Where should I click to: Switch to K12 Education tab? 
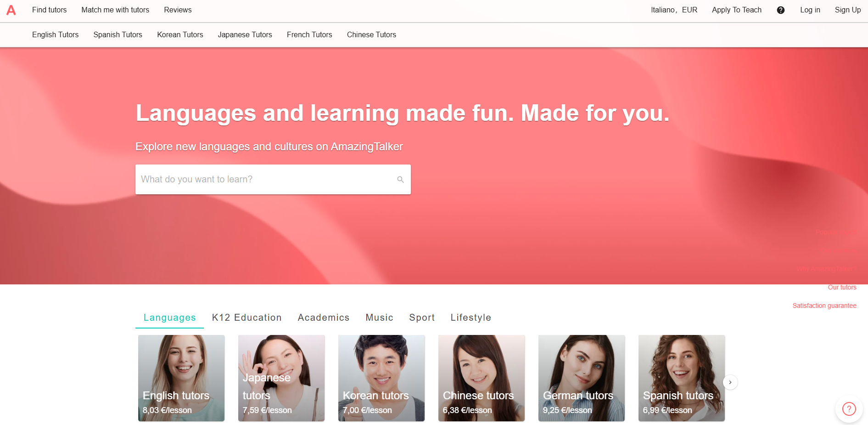pyautogui.click(x=246, y=318)
